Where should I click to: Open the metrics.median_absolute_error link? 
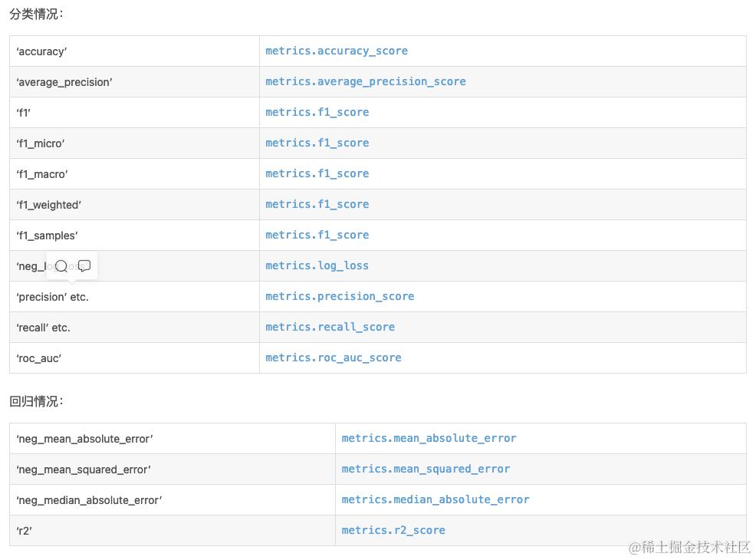tap(436, 499)
